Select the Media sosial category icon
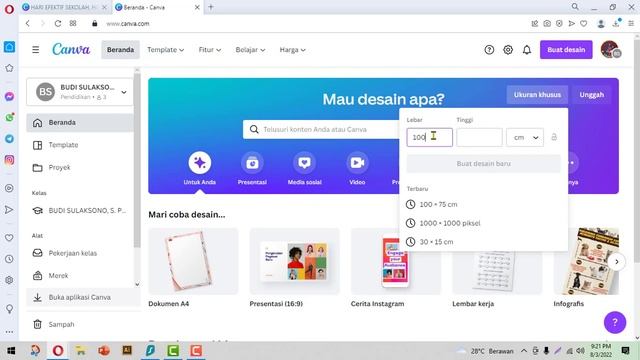Screen dimensions: 640x360 pyautogui.click(x=304, y=163)
